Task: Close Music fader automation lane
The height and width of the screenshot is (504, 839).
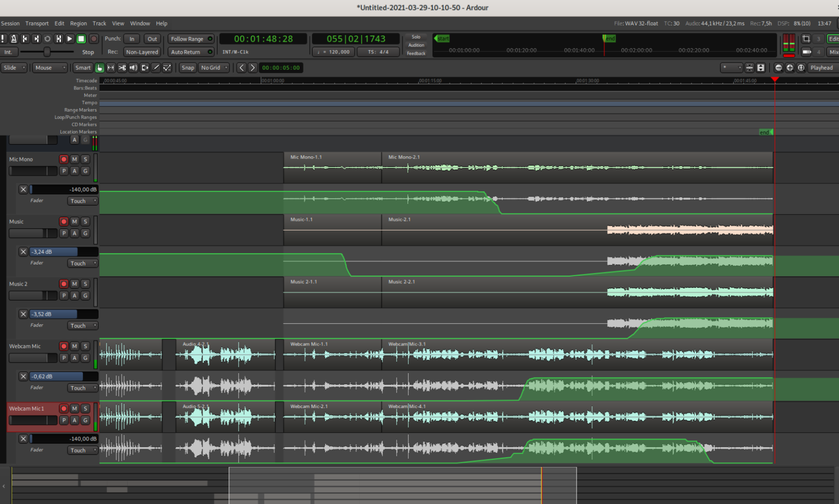Action: 23,251
